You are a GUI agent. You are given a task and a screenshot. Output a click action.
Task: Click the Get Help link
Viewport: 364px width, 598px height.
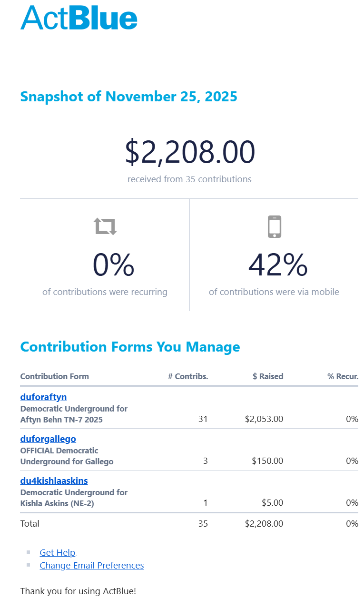(x=57, y=552)
